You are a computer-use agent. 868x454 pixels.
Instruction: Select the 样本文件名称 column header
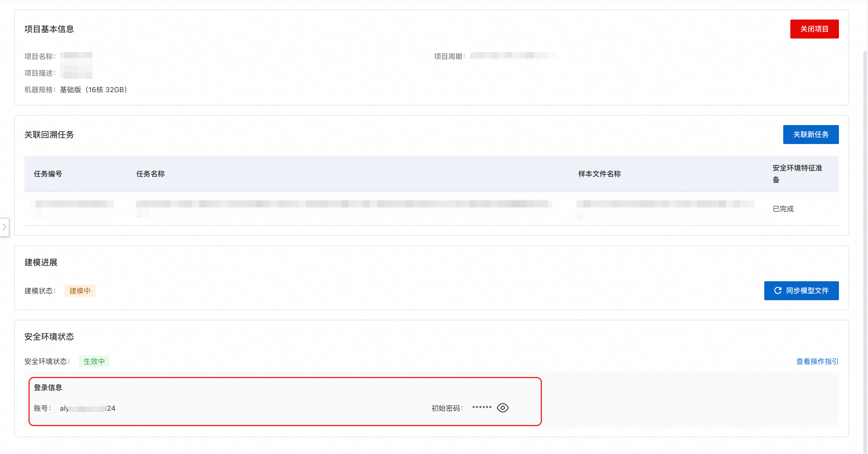(x=599, y=174)
